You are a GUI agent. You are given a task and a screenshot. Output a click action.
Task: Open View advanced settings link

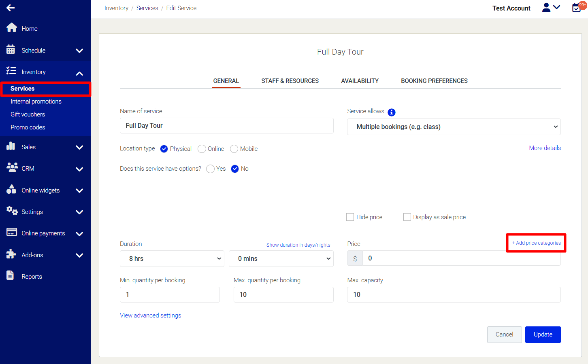(x=150, y=315)
